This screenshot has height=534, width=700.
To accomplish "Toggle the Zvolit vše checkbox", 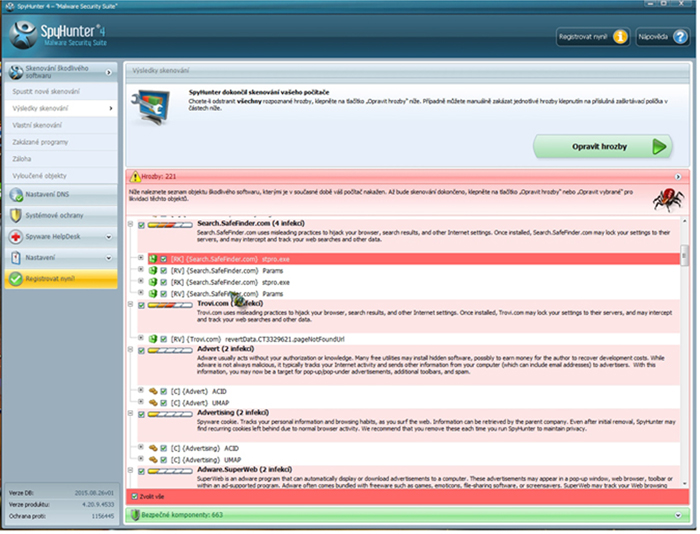I will (x=134, y=496).
